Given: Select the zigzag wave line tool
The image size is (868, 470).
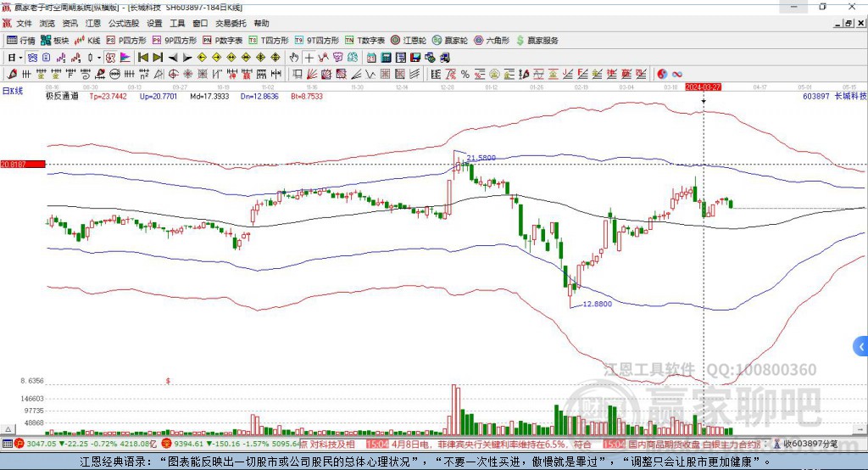Looking at the screenshot, I should click(370, 74).
